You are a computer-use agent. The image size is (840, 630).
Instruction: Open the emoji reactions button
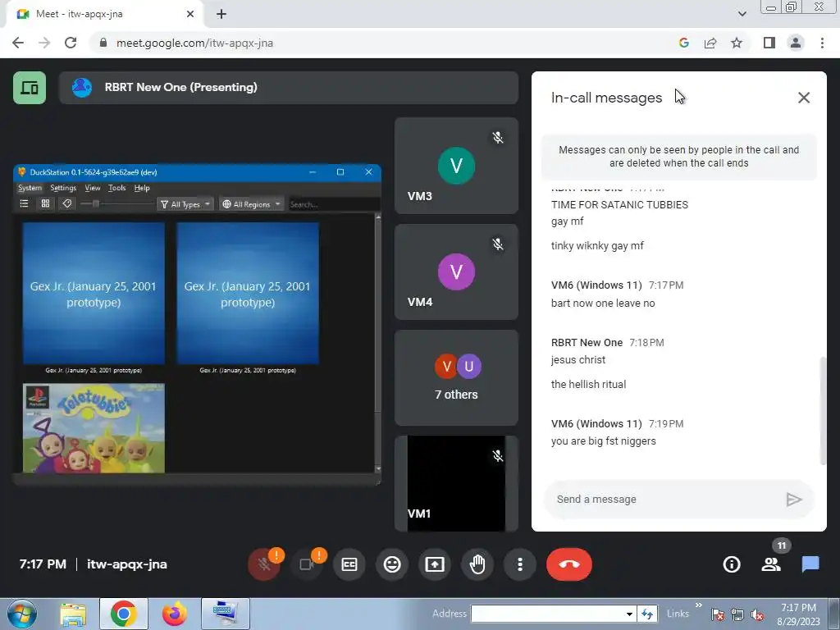392,564
